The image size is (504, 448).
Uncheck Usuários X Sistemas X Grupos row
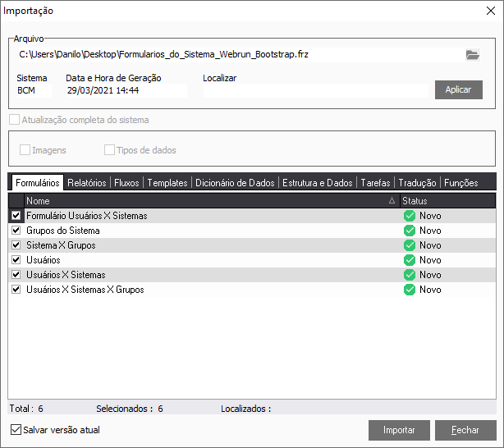tap(16, 290)
